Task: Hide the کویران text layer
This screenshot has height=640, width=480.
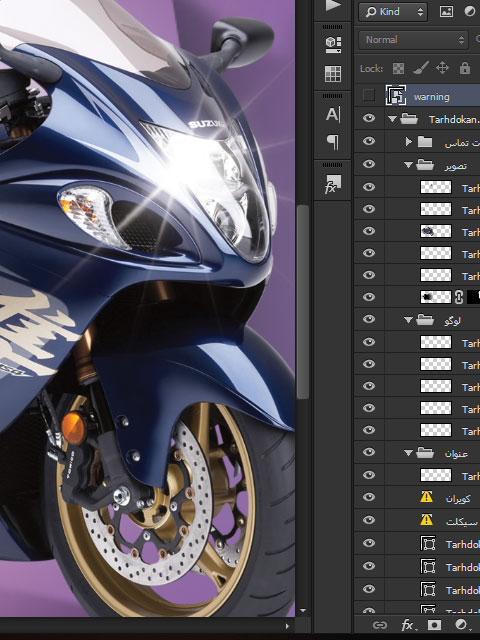Action: pyautogui.click(x=369, y=497)
